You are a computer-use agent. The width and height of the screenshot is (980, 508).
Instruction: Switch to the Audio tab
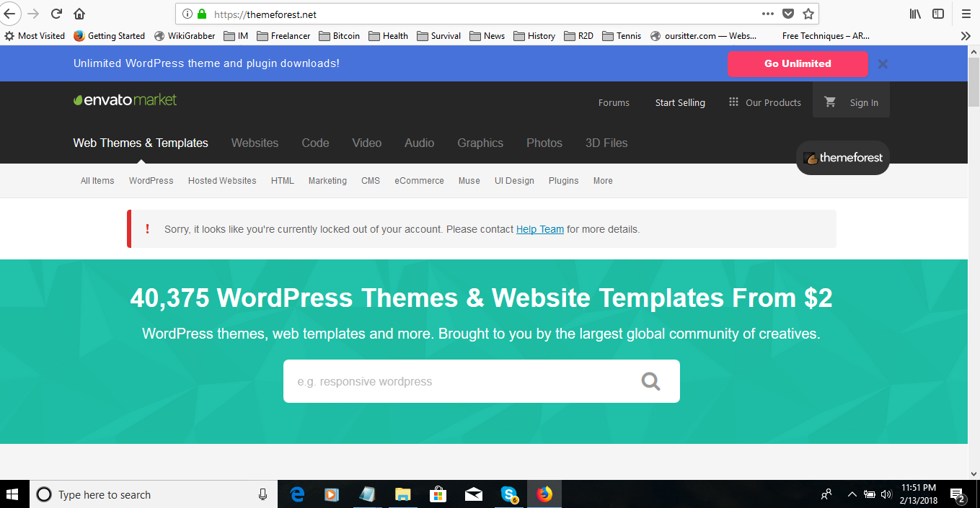click(419, 143)
